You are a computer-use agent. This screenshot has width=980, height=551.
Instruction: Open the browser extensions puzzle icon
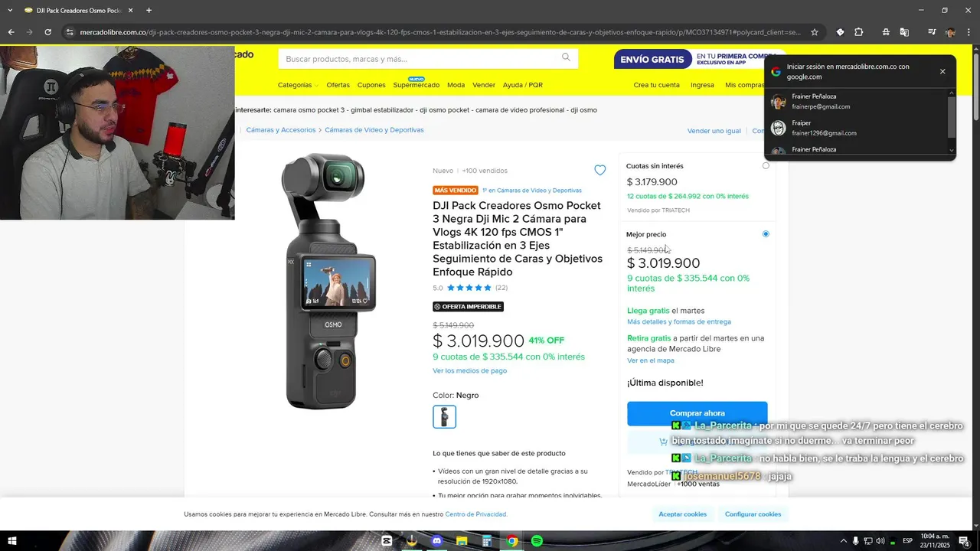859,32
